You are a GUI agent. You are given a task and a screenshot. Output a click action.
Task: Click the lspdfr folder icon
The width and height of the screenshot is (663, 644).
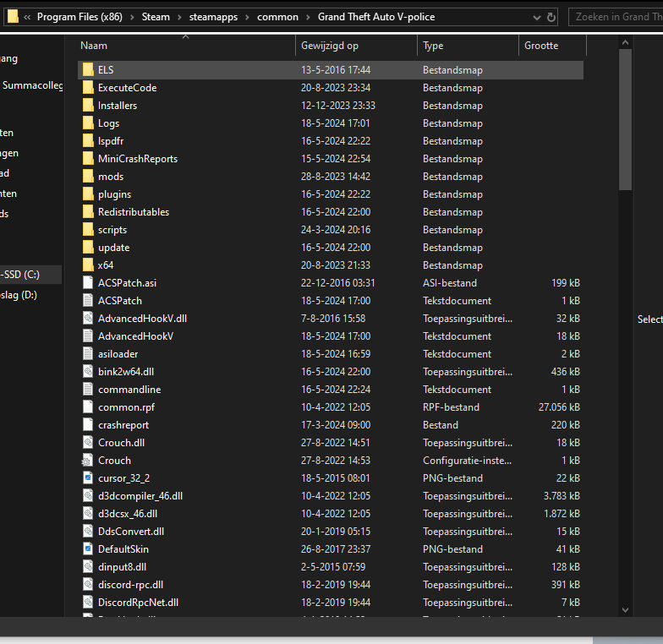(x=88, y=140)
